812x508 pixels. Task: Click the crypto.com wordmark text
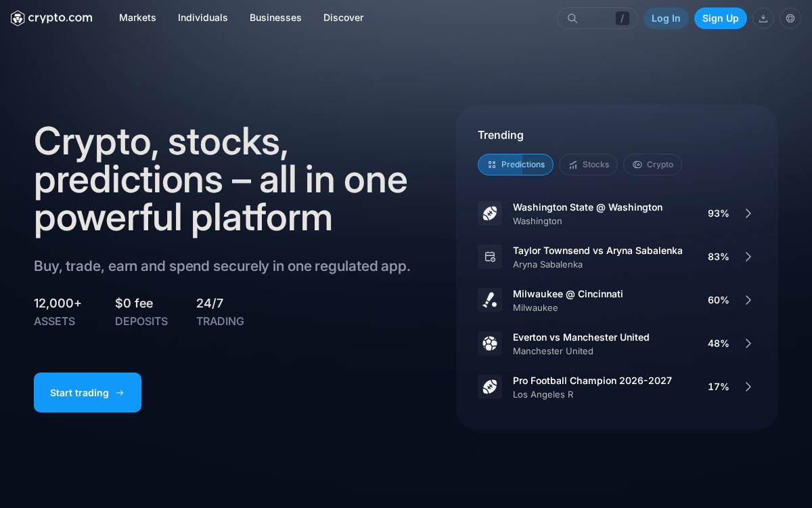pos(60,18)
